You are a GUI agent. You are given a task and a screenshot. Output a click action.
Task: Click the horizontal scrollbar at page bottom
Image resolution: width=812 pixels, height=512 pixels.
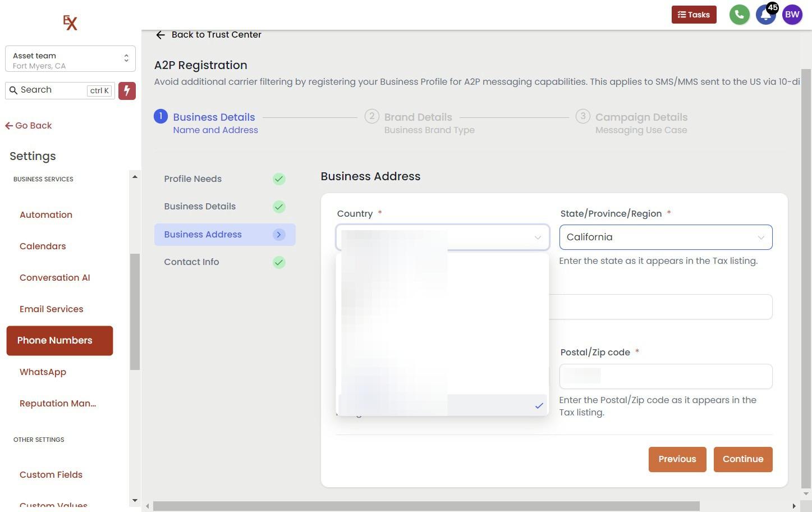(426, 506)
